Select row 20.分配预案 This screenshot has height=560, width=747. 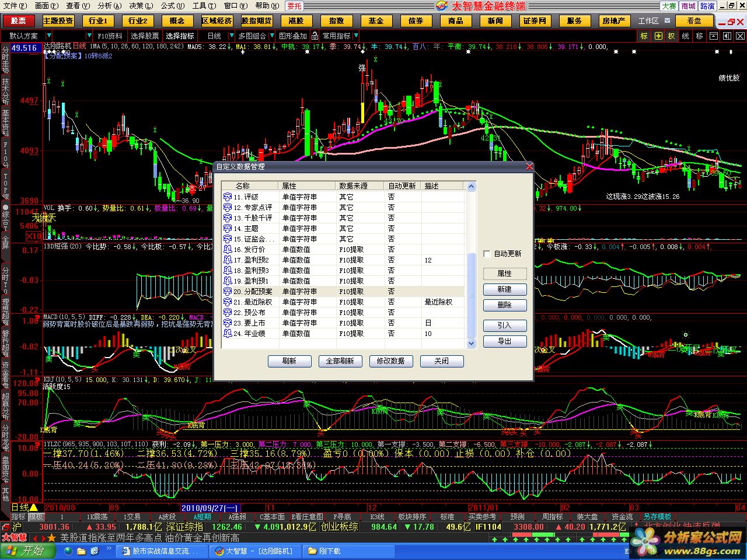click(x=344, y=291)
